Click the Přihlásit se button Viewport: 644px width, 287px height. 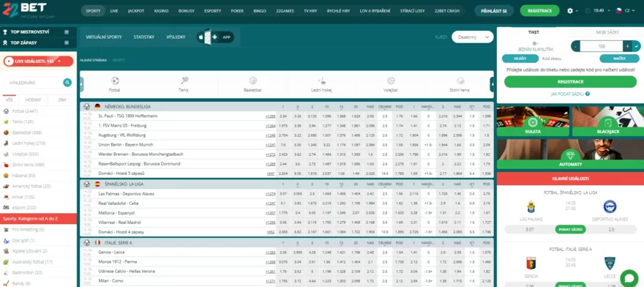(x=494, y=11)
